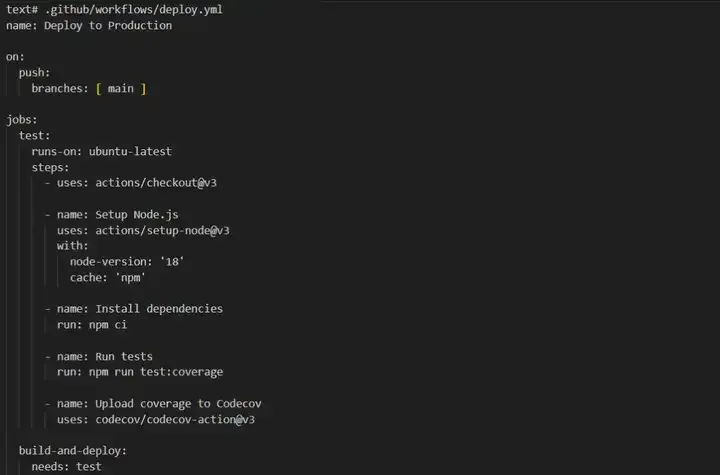Click the opening yellow bracket before main

click(98, 89)
